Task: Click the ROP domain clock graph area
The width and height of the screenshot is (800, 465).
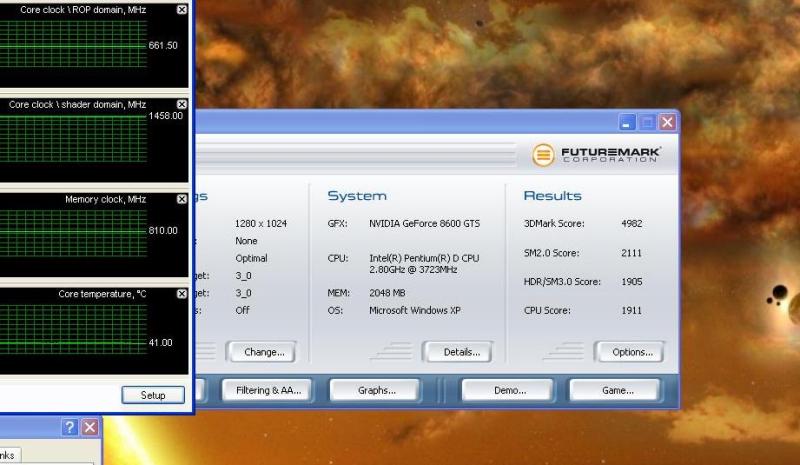Action: click(73, 45)
